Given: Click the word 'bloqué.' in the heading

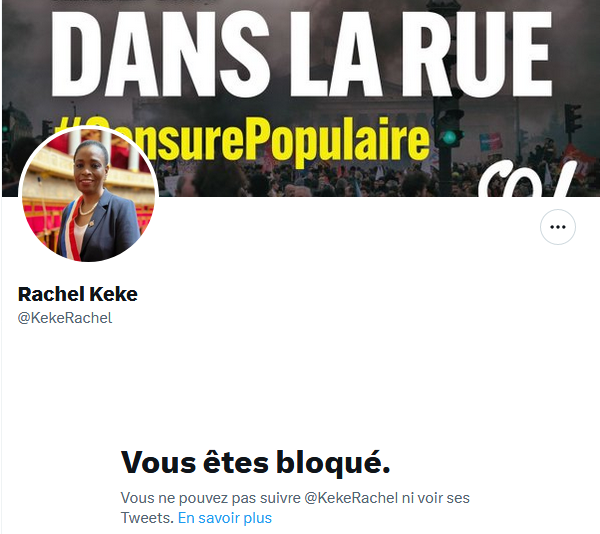Looking at the screenshot, I should pyautogui.click(x=333, y=462).
